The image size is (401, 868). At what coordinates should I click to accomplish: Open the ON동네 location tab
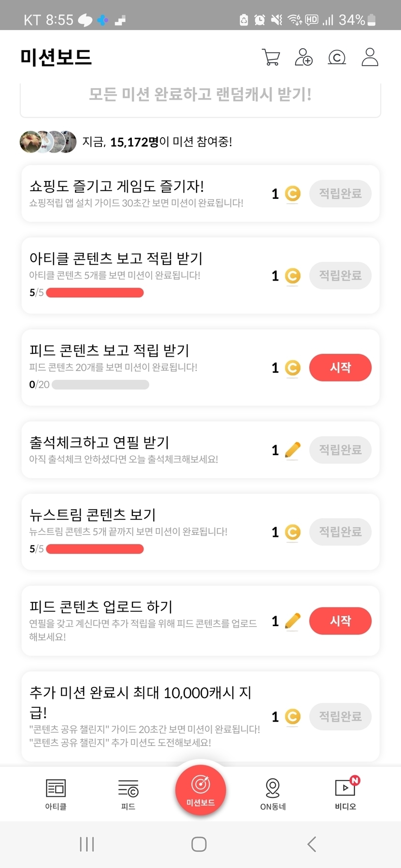coord(273,794)
